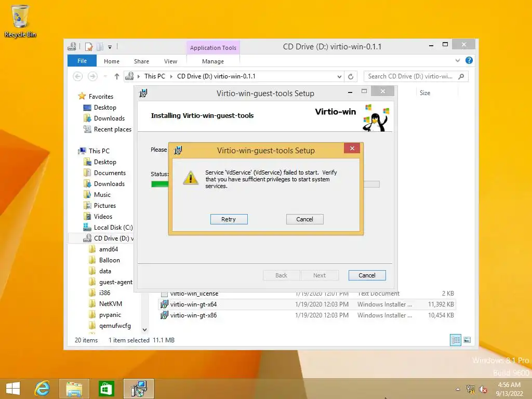532x399 pixels.
Task: Click the virtio-win-gt-x86 installer icon
Action: pyautogui.click(x=164, y=315)
